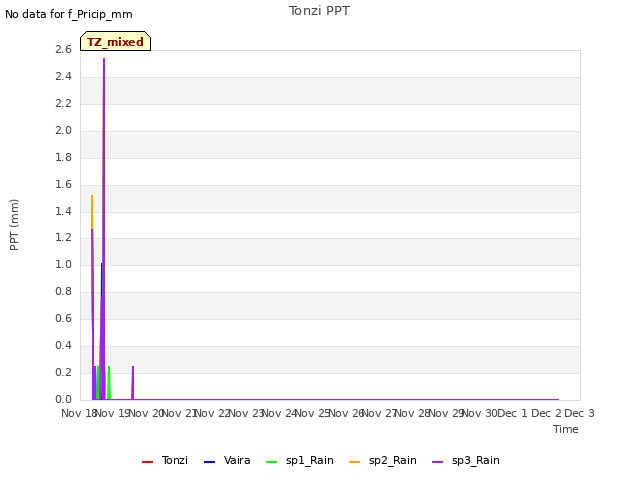Click the orange sp2_Rain legend color marker
640x480 pixels.
pyautogui.click(x=355, y=462)
